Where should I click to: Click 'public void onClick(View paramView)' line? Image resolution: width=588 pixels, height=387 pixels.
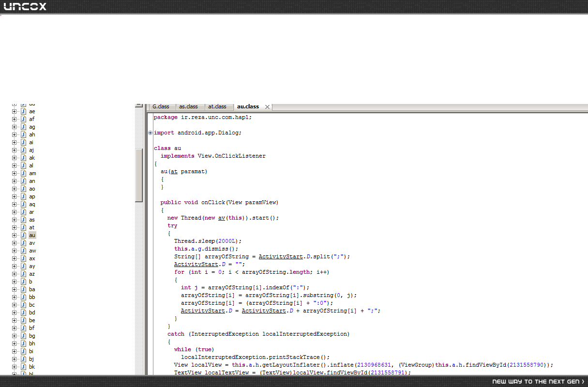[x=220, y=202]
